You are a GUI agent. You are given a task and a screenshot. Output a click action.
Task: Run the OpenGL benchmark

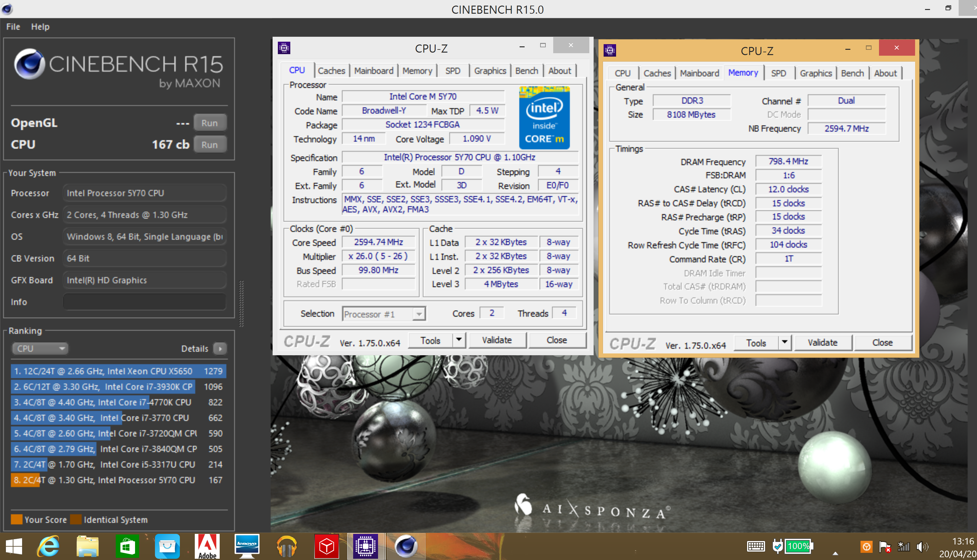pos(210,123)
